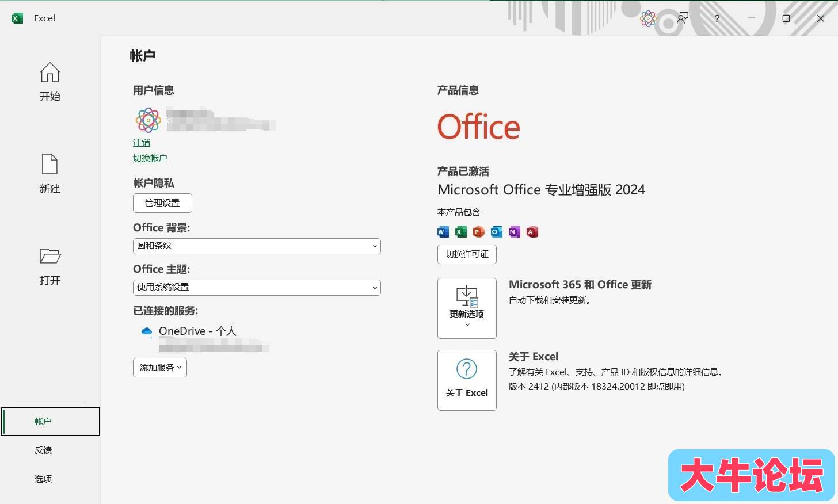The width and height of the screenshot is (838, 504).
Task: Click the version 2412 build text
Action: tap(597, 387)
